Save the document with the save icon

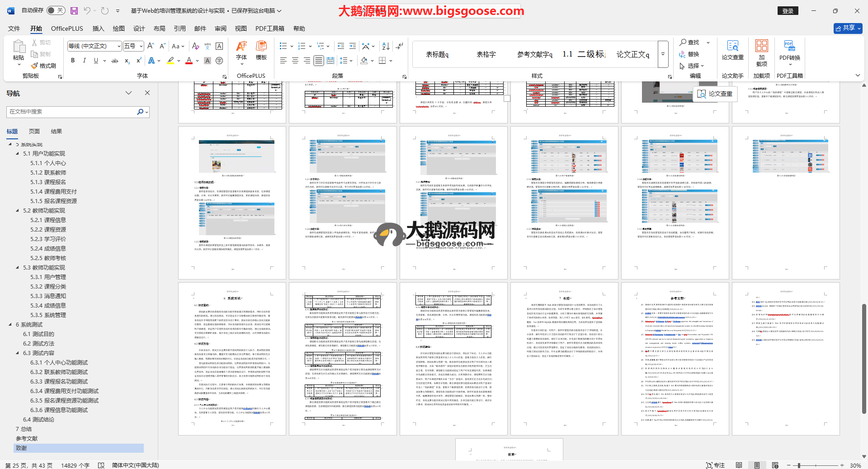tap(74, 10)
